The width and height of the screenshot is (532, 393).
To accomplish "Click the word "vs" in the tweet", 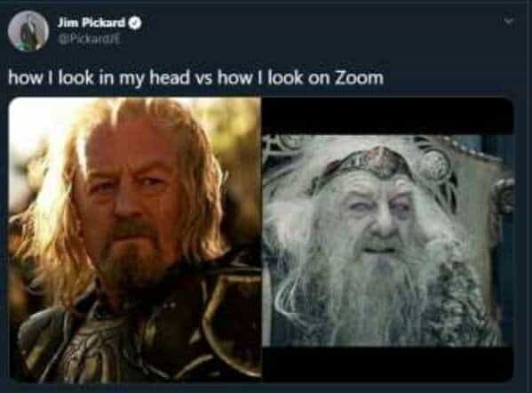I will (x=203, y=79).
